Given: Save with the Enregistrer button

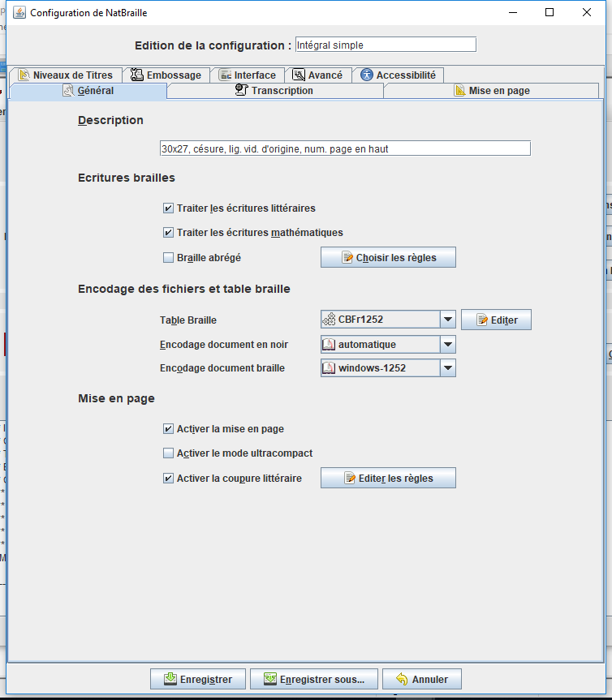Looking at the screenshot, I should [198, 679].
